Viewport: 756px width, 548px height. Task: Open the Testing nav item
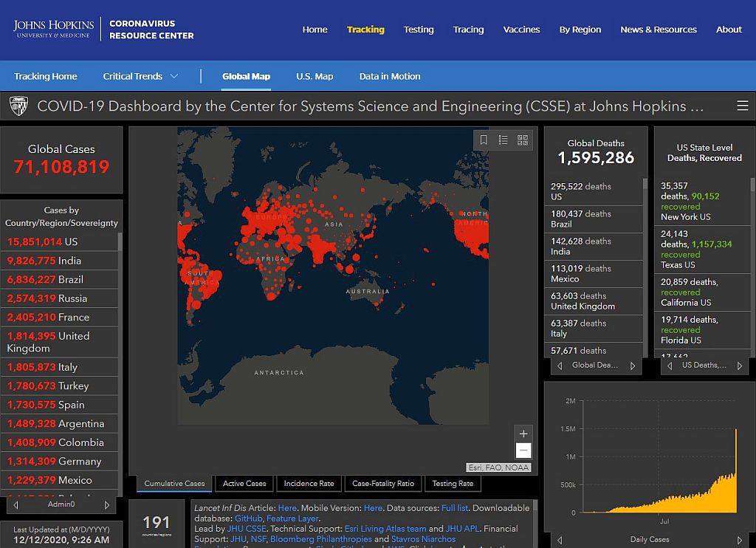pyautogui.click(x=419, y=30)
